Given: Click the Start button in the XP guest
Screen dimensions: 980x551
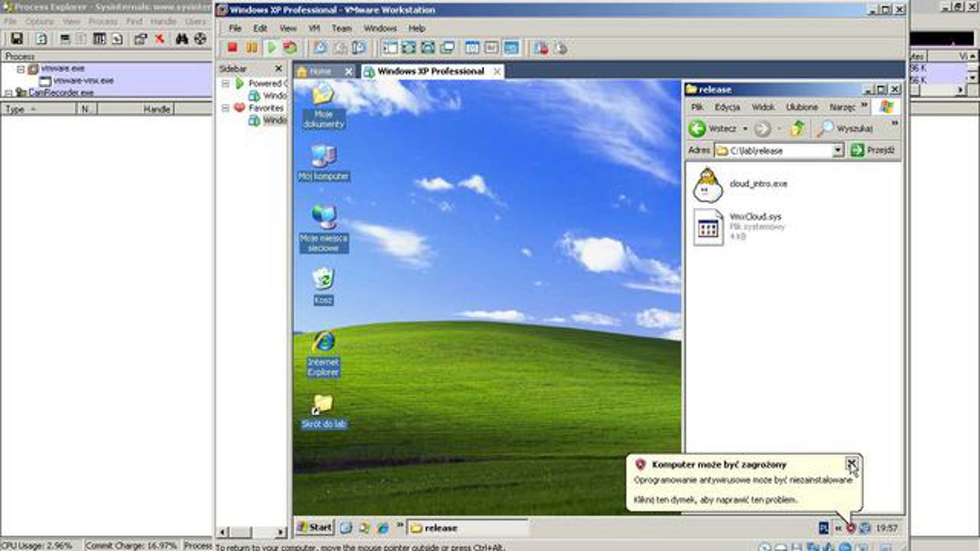Looking at the screenshot, I should click(314, 528).
